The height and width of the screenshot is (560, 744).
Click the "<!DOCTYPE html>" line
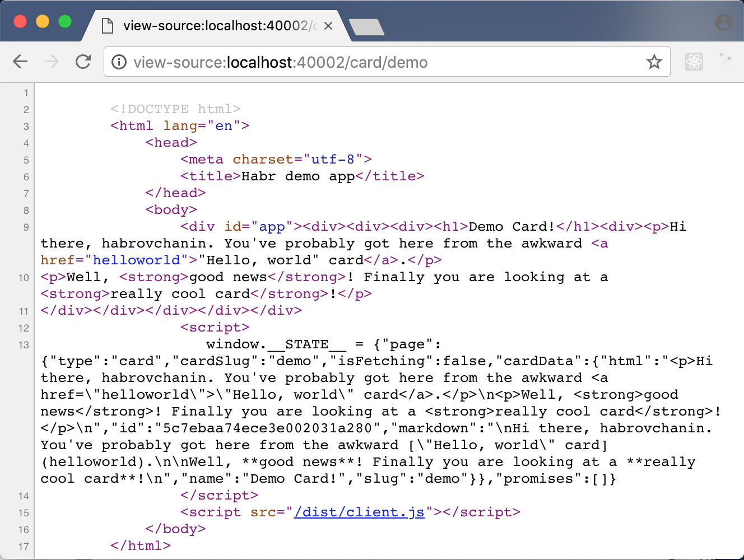pyautogui.click(x=175, y=109)
